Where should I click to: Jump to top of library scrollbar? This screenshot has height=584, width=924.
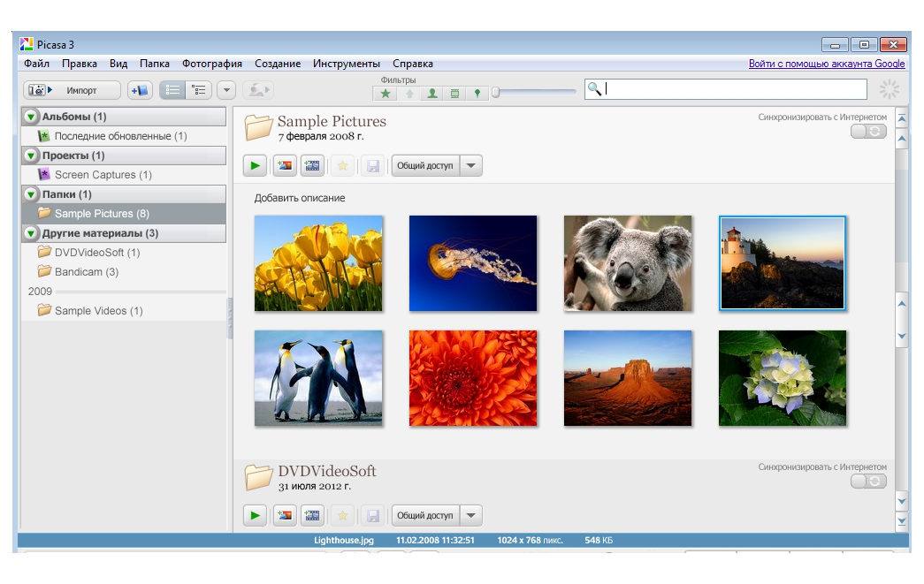(x=902, y=118)
